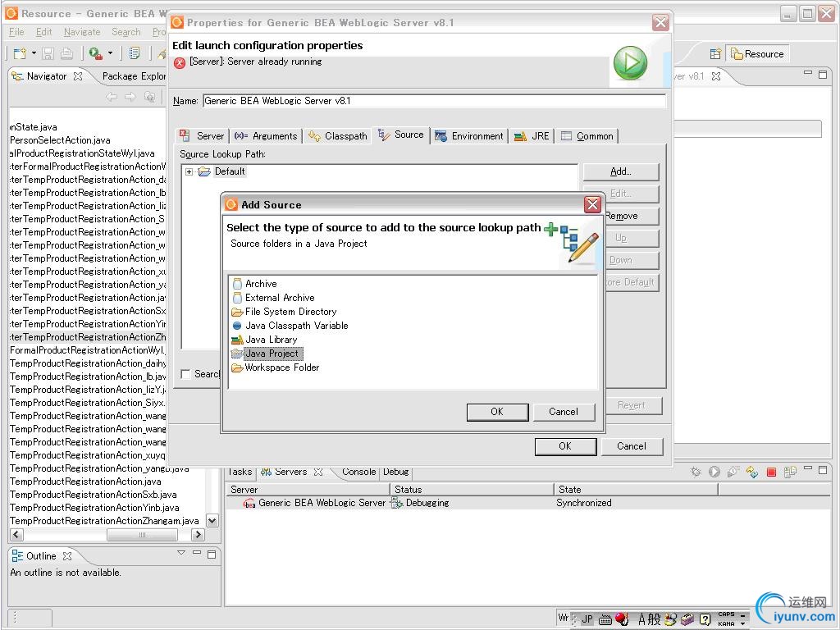Click the Navigator horizontal scrollbar thumb
This screenshot has height=630, width=840.
[x=142, y=534]
